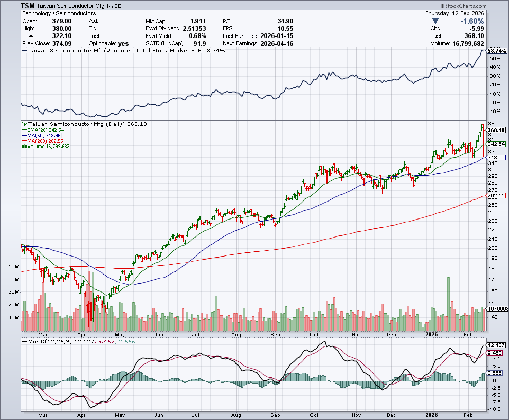Click the percent change -1.60%
The width and height of the screenshot is (509, 420).
472,21
